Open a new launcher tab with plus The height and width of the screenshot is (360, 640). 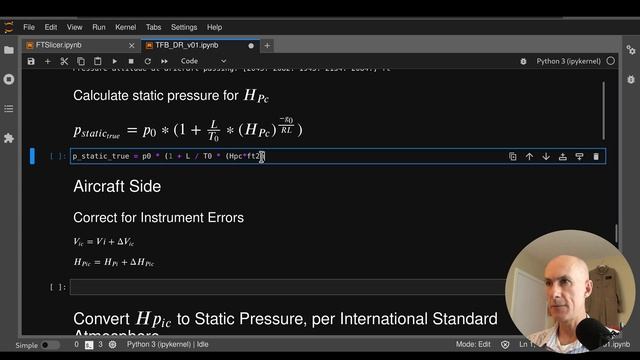pos(267,46)
